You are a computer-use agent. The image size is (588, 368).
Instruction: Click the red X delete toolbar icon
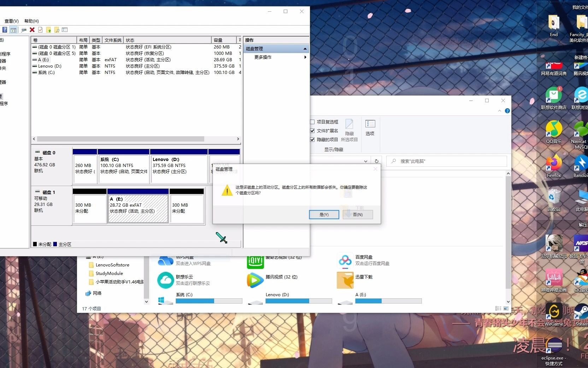tap(32, 30)
